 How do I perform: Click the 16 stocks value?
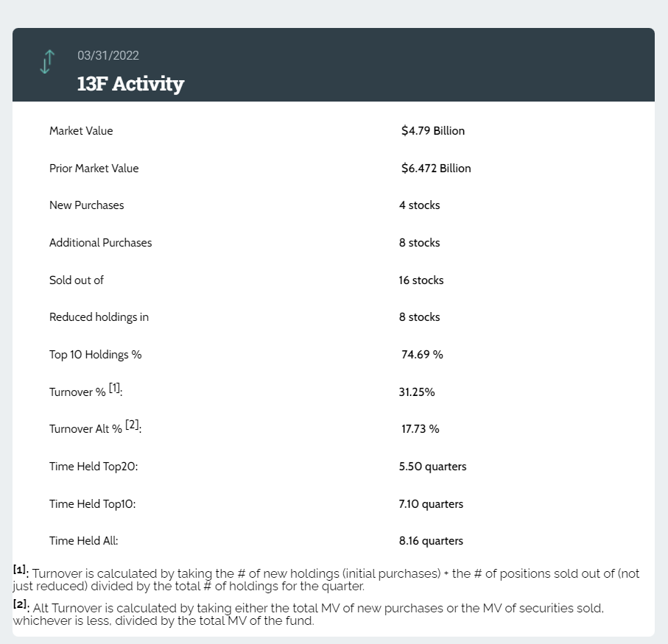(421, 280)
